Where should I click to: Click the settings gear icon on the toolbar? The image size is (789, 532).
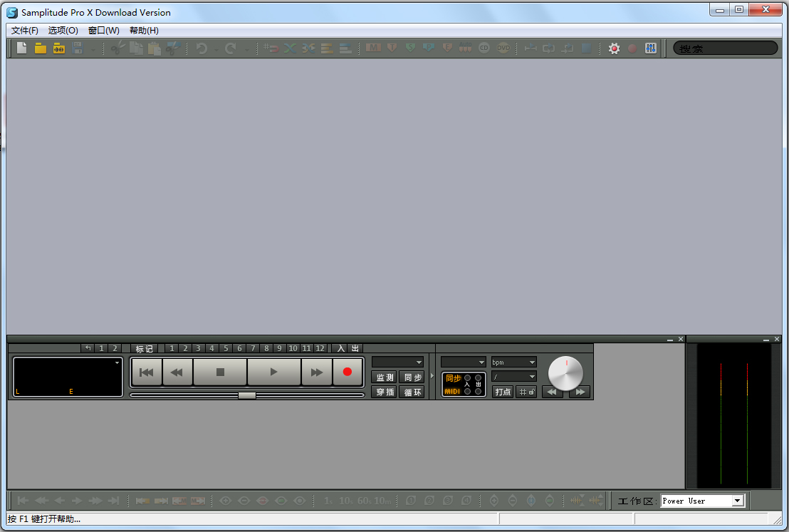pyautogui.click(x=614, y=48)
